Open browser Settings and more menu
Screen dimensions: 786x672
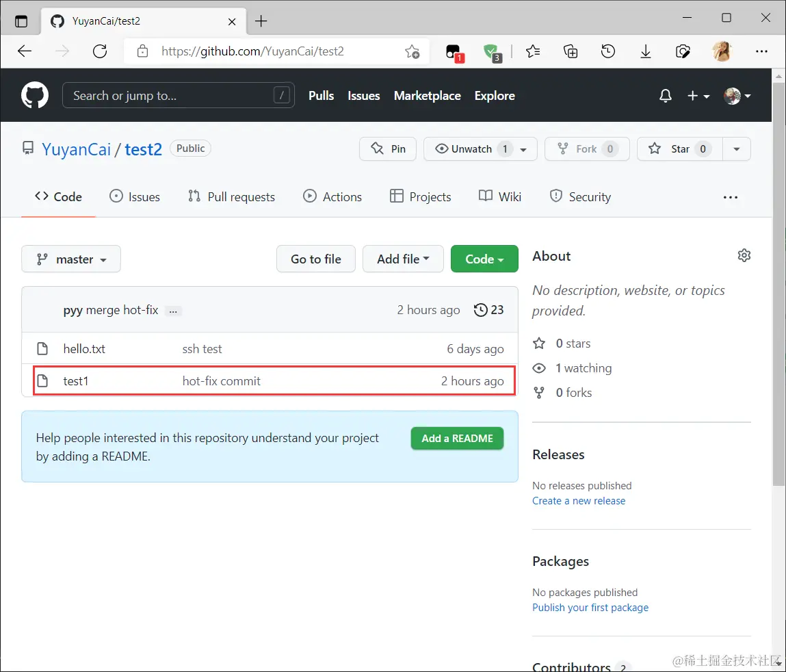(761, 51)
